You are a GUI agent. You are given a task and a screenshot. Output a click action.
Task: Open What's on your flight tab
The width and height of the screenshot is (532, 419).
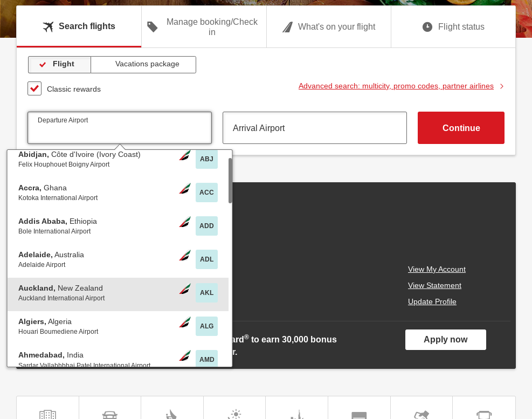tap(329, 26)
